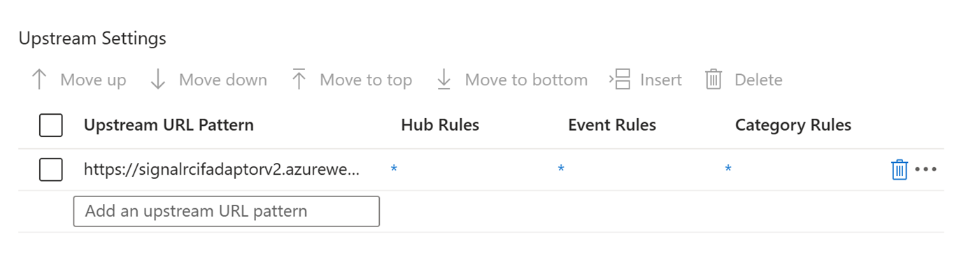Click the Insert row icon

(x=620, y=80)
